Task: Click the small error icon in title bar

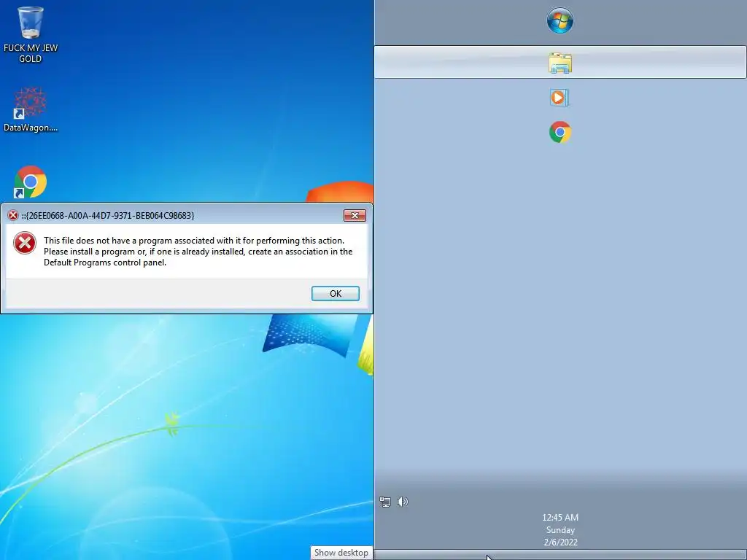Action: pyautogui.click(x=13, y=215)
